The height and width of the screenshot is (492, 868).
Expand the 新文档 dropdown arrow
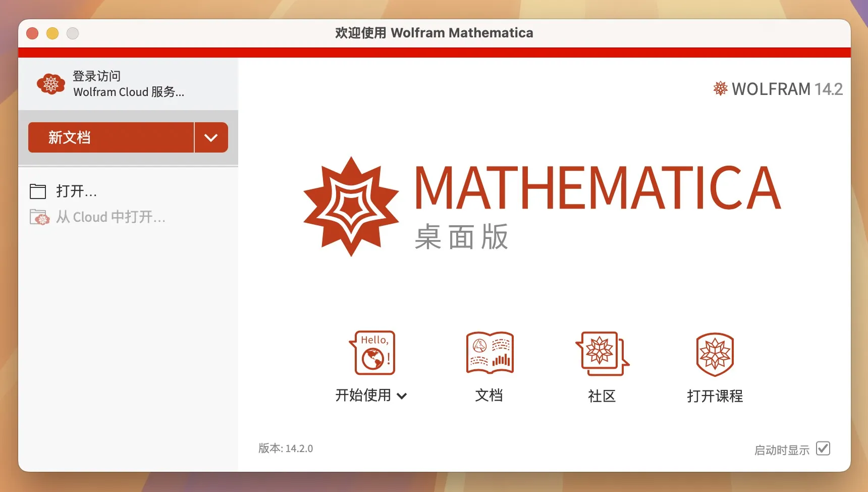pyautogui.click(x=211, y=137)
